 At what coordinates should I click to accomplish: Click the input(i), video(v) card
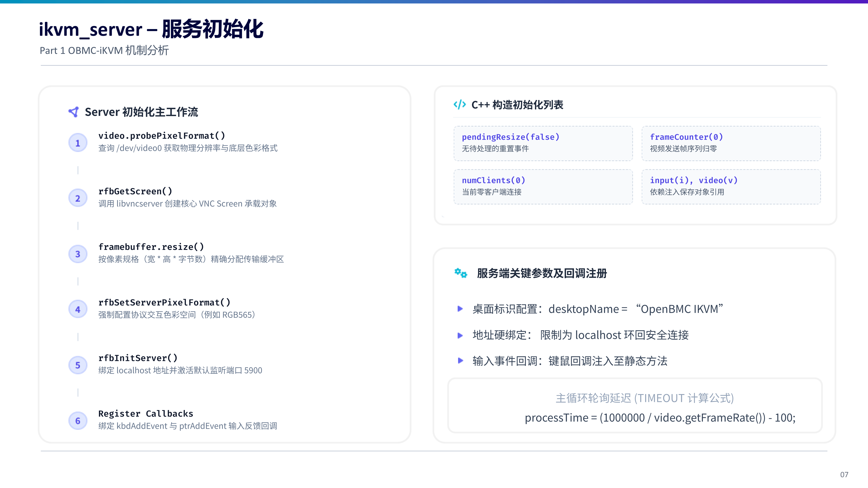coord(731,187)
